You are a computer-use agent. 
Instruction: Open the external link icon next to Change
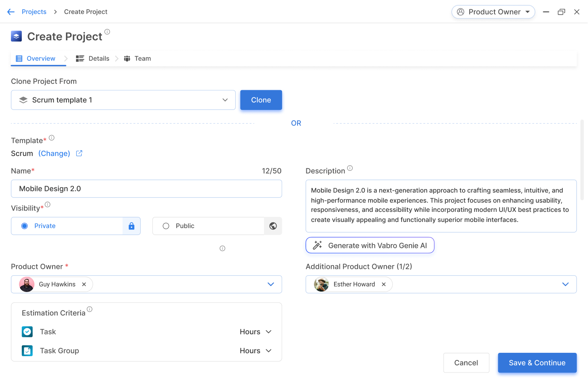(x=79, y=154)
